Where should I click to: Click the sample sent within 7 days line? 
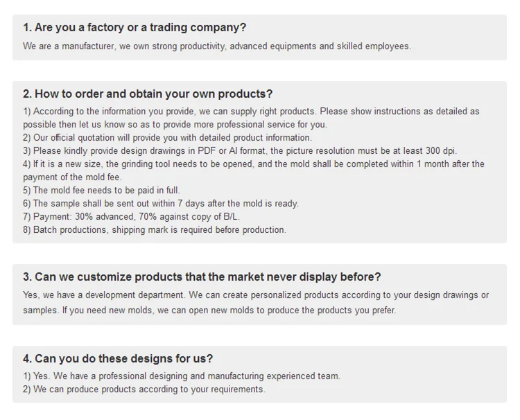pyautogui.click(x=161, y=203)
